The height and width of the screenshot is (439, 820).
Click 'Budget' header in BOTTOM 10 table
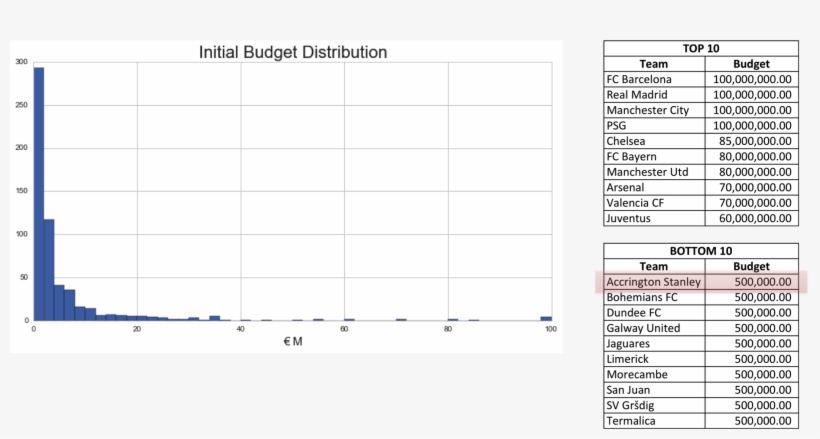coord(751,266)
